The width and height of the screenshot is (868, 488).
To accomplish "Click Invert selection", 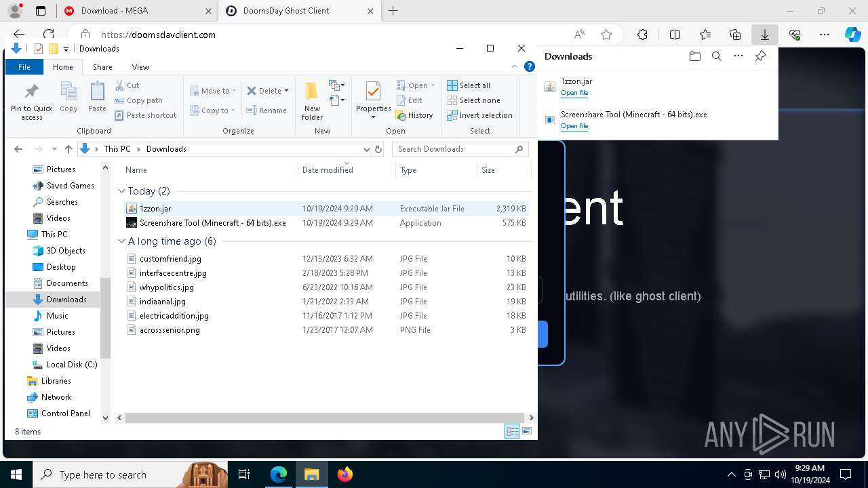I will tap(479, 115).
